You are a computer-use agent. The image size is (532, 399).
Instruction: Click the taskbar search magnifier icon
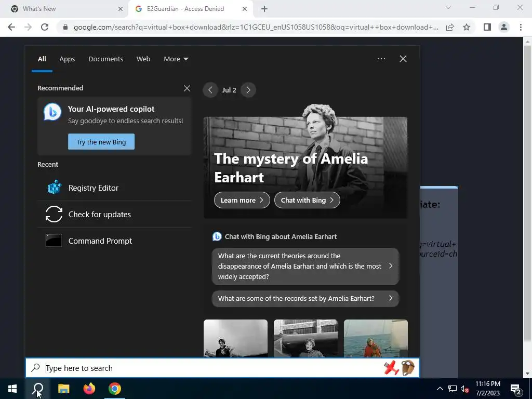click(38, 389)
